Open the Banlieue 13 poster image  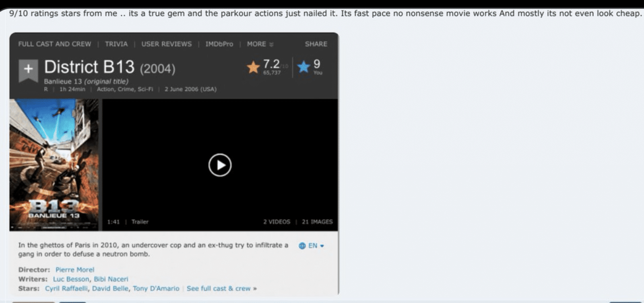click(54, 165)
